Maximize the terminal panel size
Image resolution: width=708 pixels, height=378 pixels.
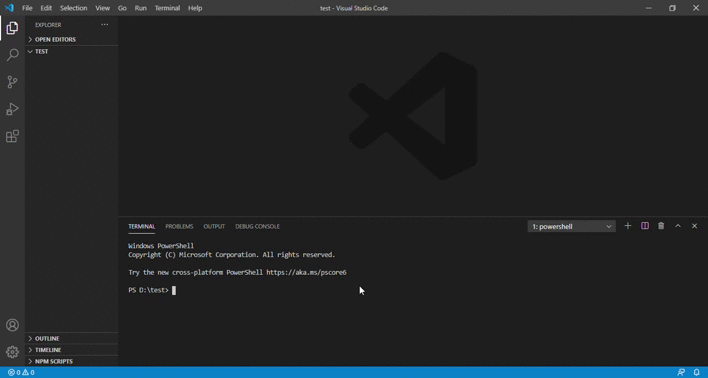coord(678,226)
